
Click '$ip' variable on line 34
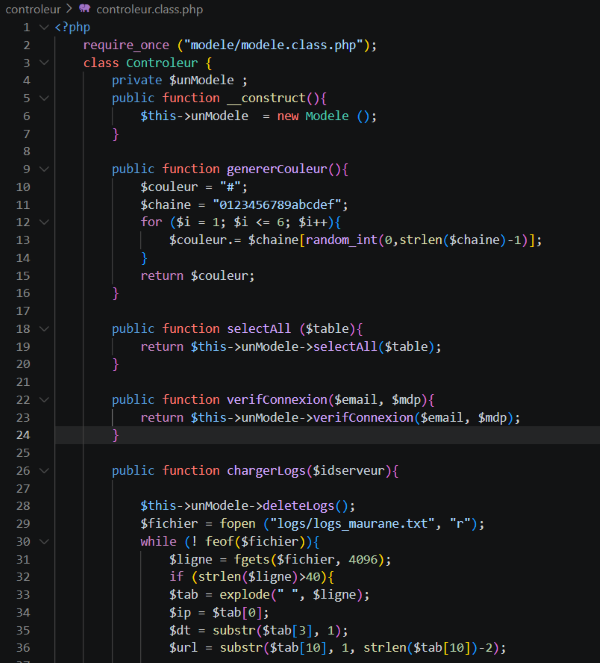(180, 612)
